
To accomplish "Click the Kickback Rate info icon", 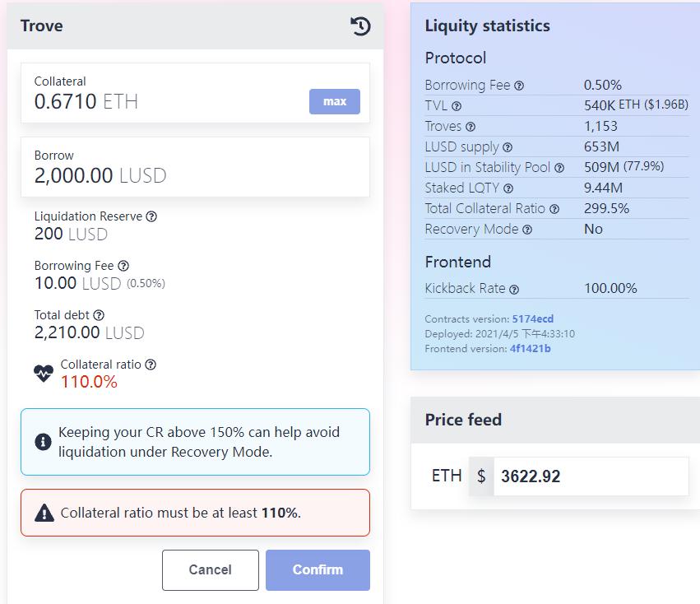I will coord(514,290).
